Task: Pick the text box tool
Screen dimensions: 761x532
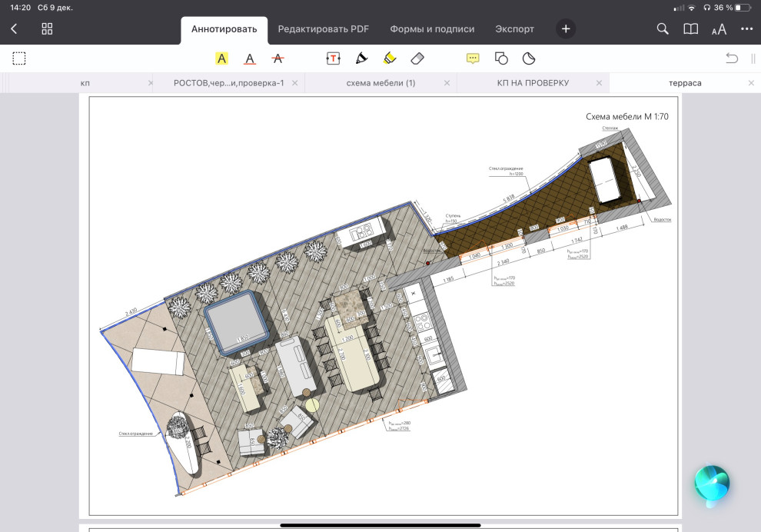Action: coord(333,58)
